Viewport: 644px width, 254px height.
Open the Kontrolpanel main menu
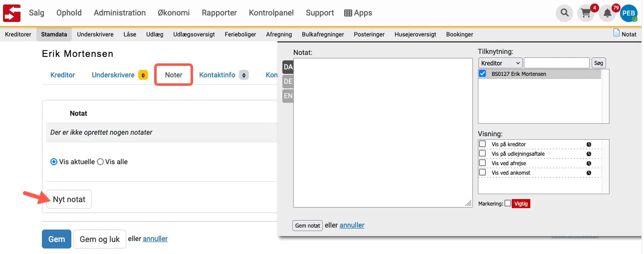271,13
